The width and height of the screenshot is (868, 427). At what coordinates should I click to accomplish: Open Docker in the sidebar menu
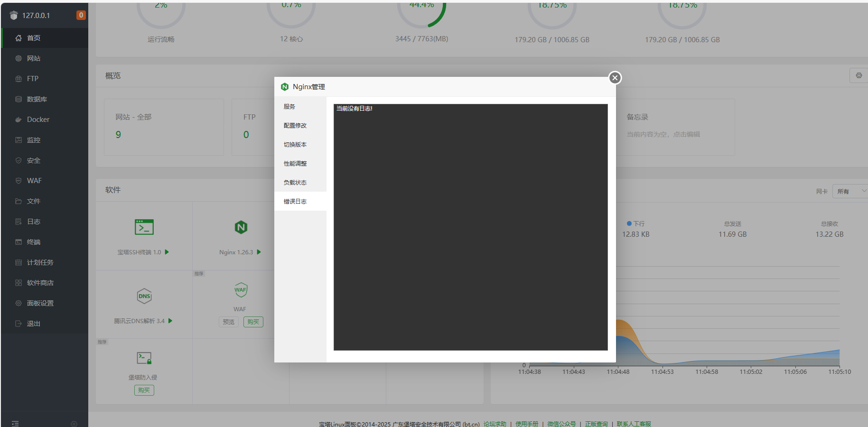pyautogui.click(x=38, y=120)
